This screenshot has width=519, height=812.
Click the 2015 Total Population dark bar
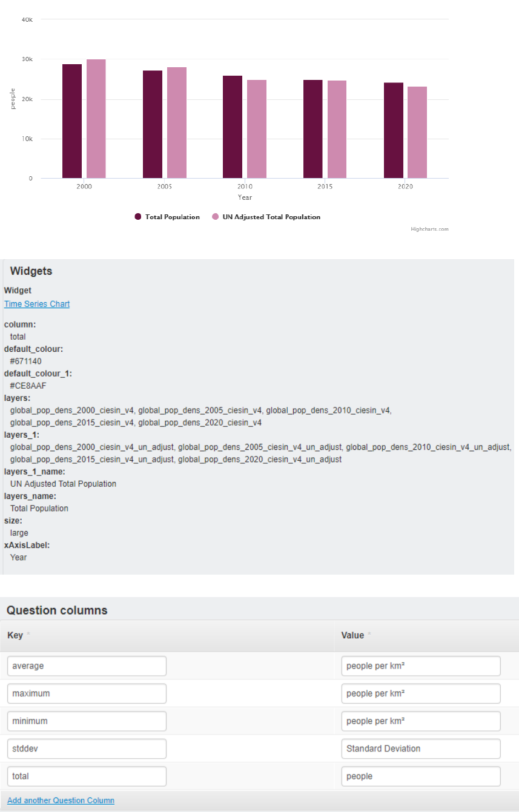[313, 129]
